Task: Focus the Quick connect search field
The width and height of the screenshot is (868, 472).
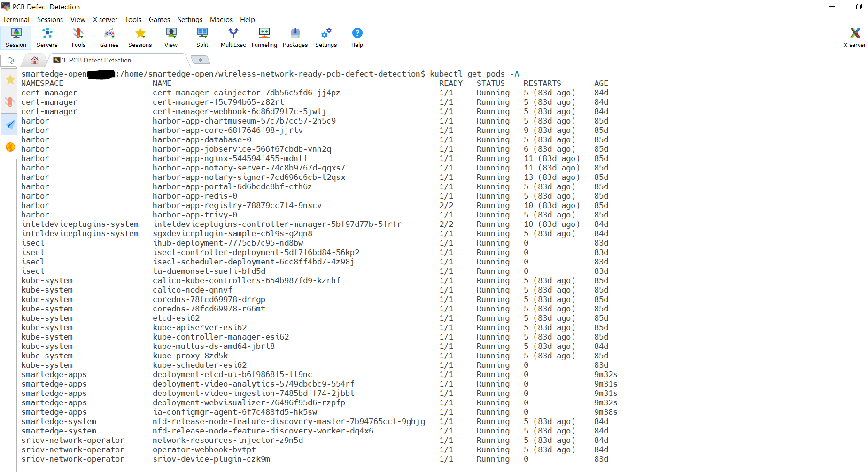Action: [x=9, y=60]
